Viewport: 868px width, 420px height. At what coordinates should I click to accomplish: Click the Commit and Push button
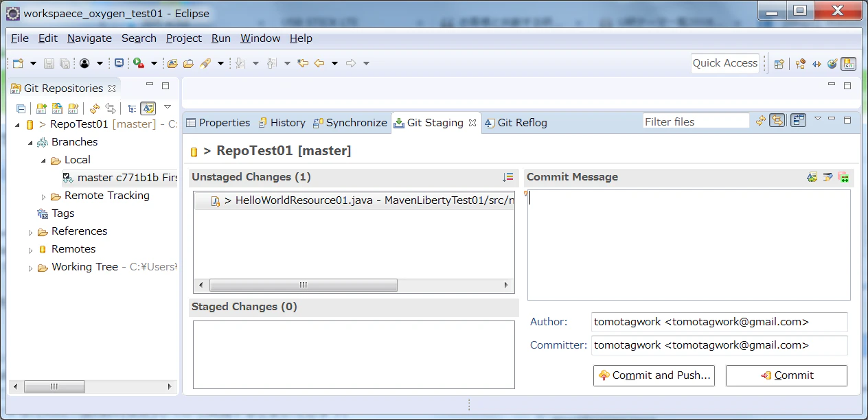click(654, 375)
